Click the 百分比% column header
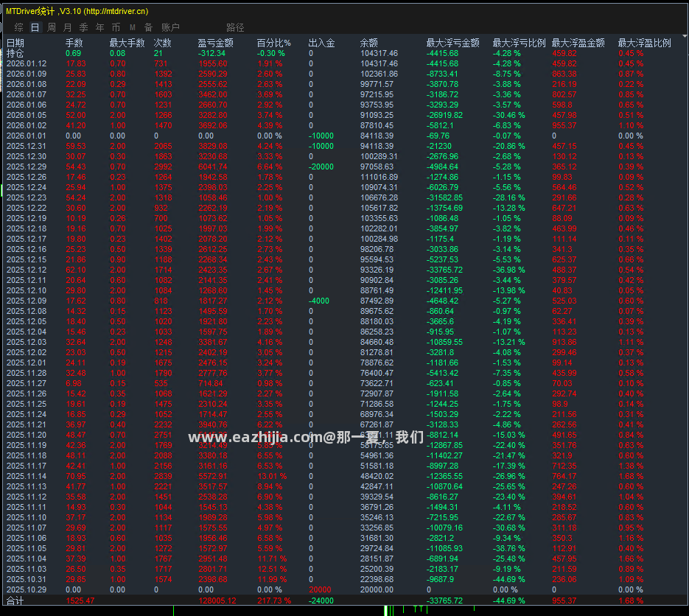Screen dimensions: 689x616 273,43
